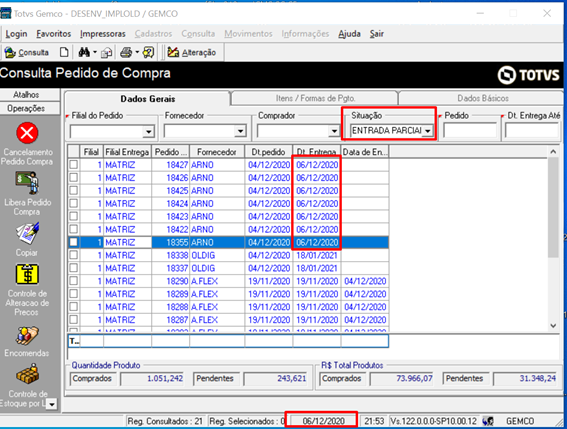
Task: Open Controle de Alteracao de Precos icon
Action: [x=27, y=275]
